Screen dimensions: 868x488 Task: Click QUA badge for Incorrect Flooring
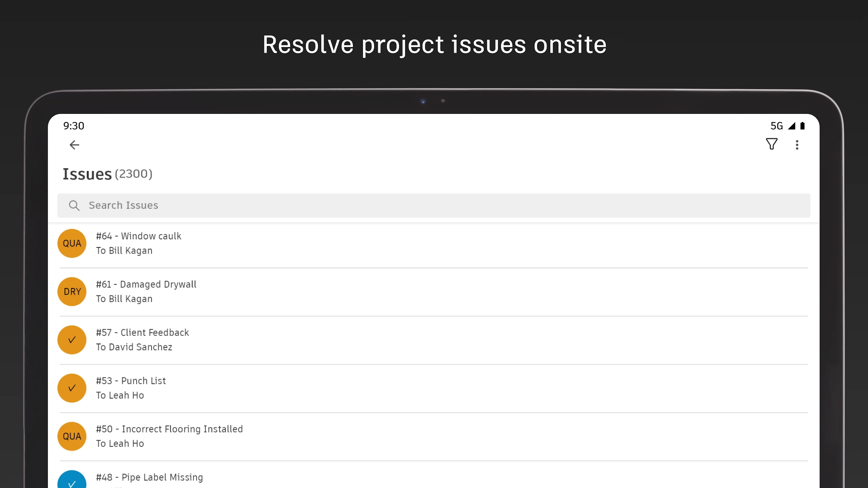[x=72, y=436]
